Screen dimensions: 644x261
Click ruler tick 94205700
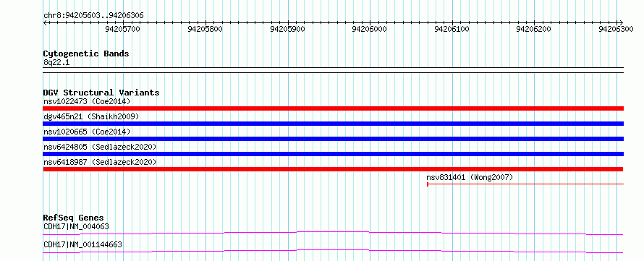click(123, 29)
